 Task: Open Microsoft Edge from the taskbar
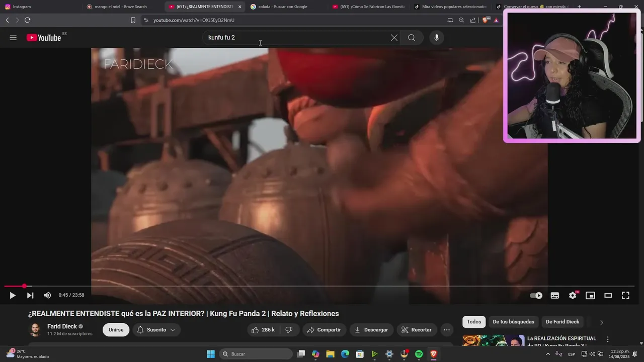click(345, 354)
